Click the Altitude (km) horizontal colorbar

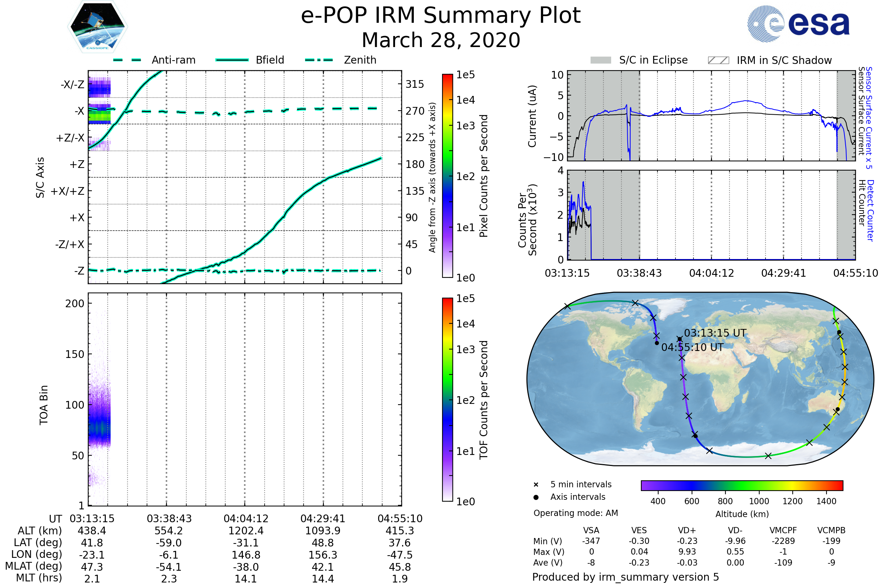[742, 485]
